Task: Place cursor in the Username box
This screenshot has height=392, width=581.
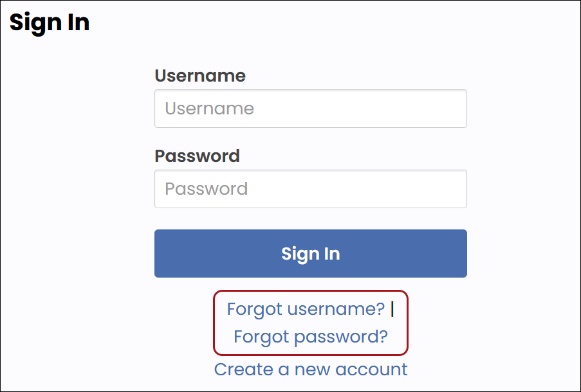Action: (310, 109)
